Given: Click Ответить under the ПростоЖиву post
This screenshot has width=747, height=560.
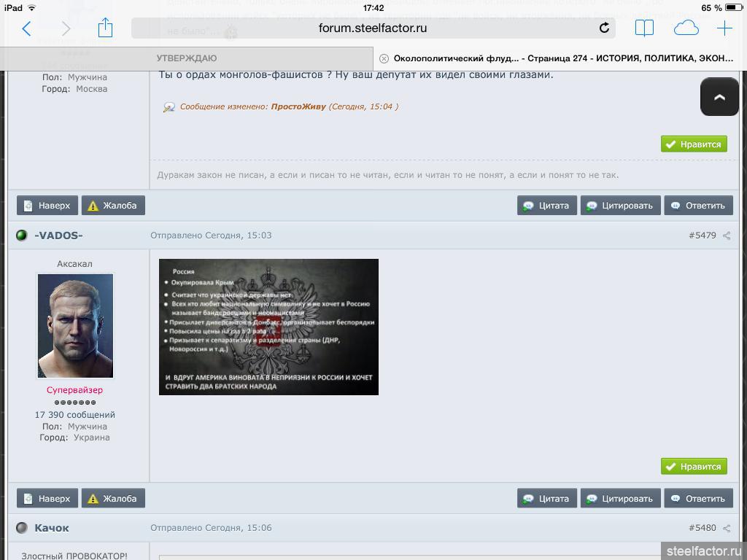Looking at the screenshot, I should pyautogui.click(x=698, y=205).
